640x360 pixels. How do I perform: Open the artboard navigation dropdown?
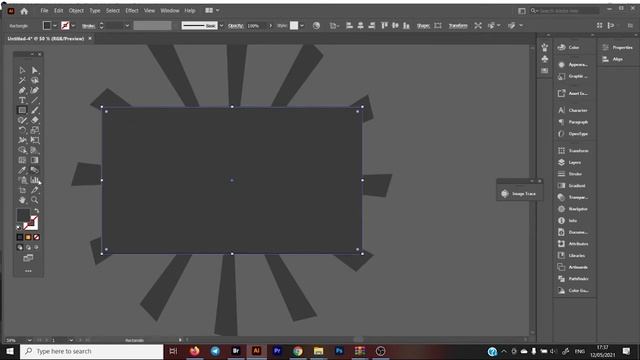point(71,340)
